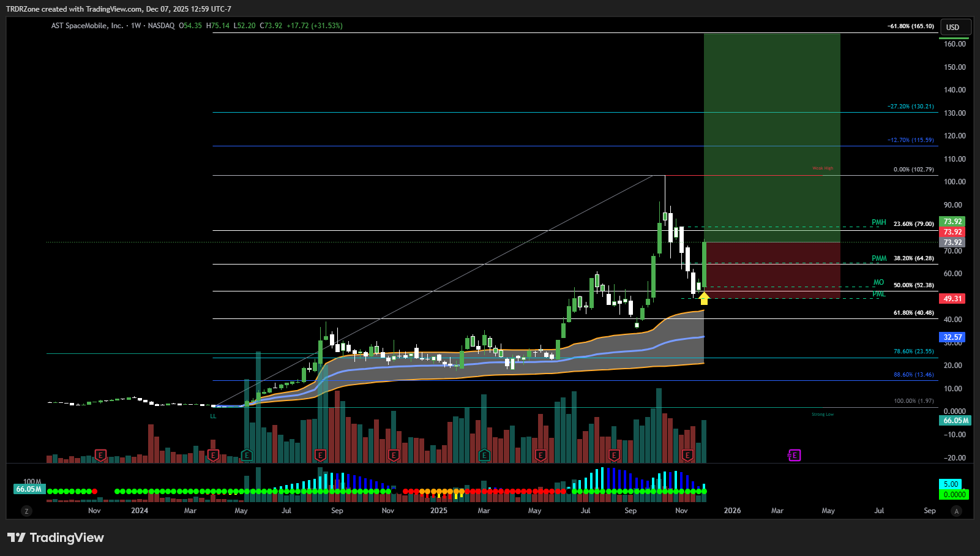Click the red 49.31 stop price label
980x556 pixels.
[952, 299]
